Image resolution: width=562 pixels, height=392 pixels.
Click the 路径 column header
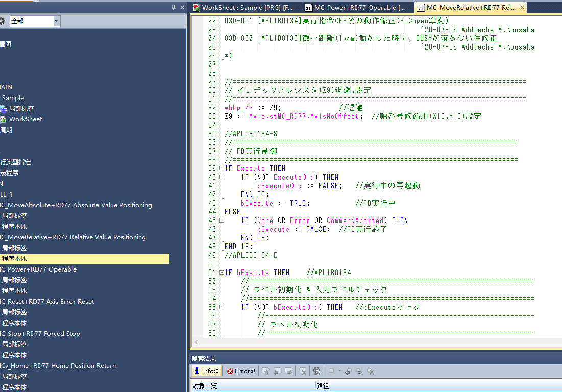(x=323, y=386)
